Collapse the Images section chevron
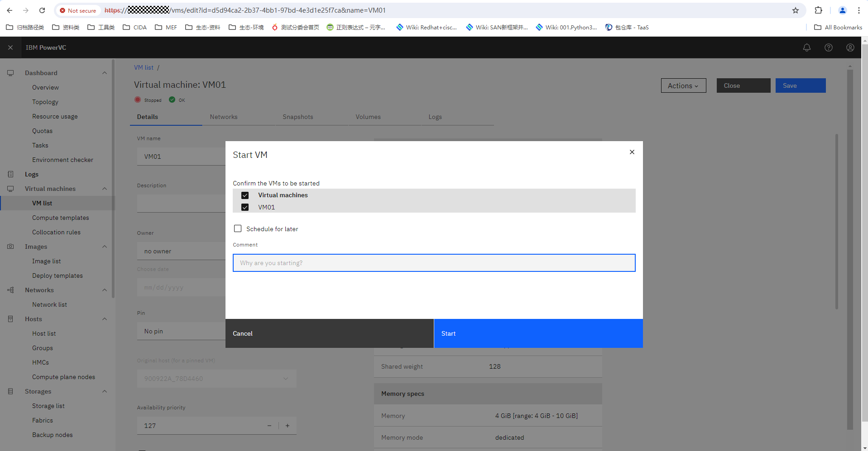The image size is (868, 451). tap(105, 247)
